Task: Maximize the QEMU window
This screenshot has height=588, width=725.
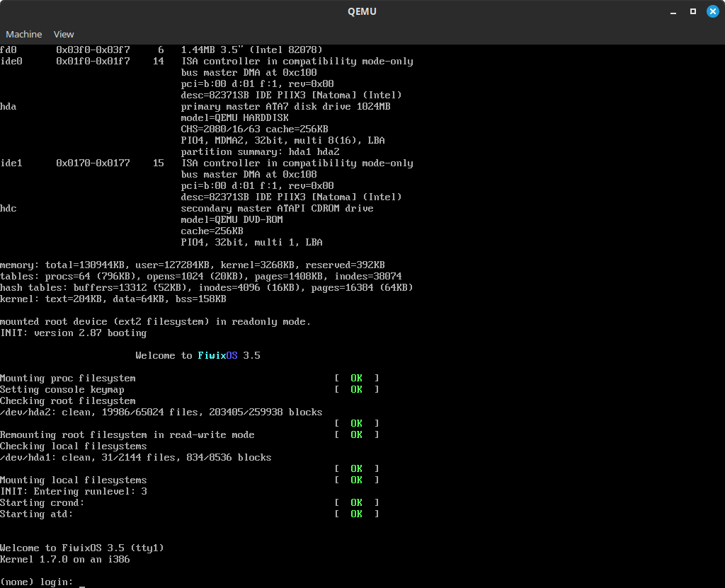Action: pyautogui.click(x=692, y=11)
